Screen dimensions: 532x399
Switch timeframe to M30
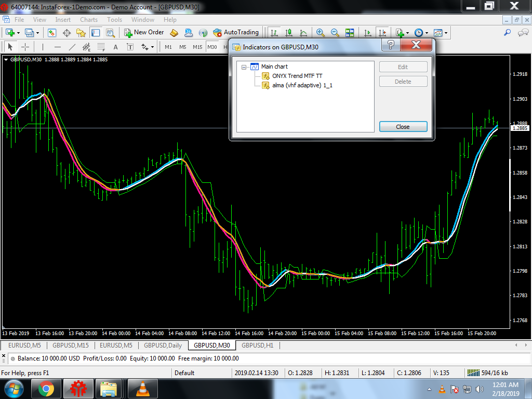[212, 47]
